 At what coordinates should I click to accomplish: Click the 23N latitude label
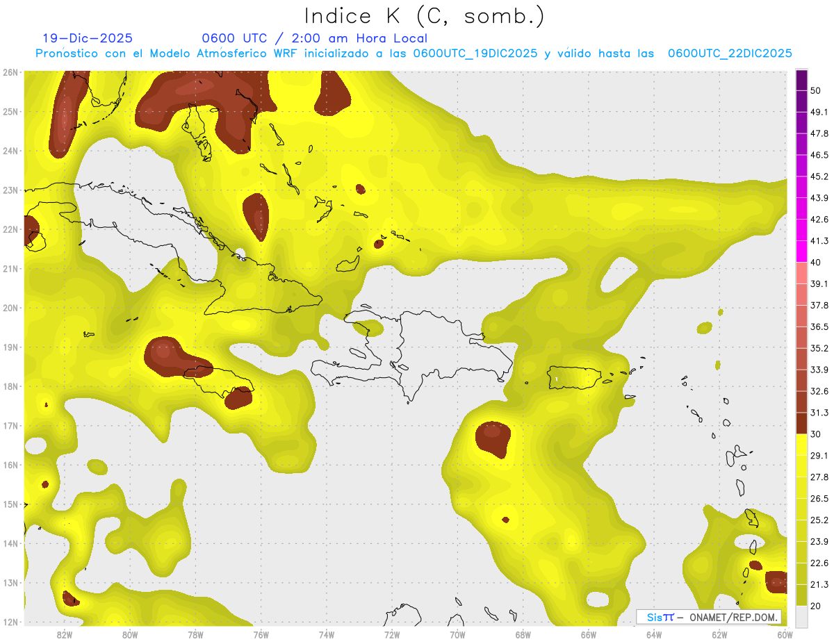[x=10, y=190]
